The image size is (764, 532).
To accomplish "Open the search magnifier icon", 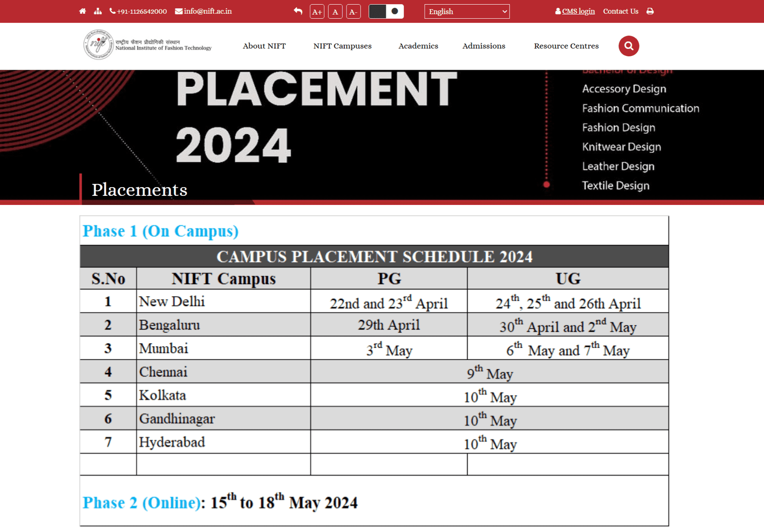I will coord(628,46).
